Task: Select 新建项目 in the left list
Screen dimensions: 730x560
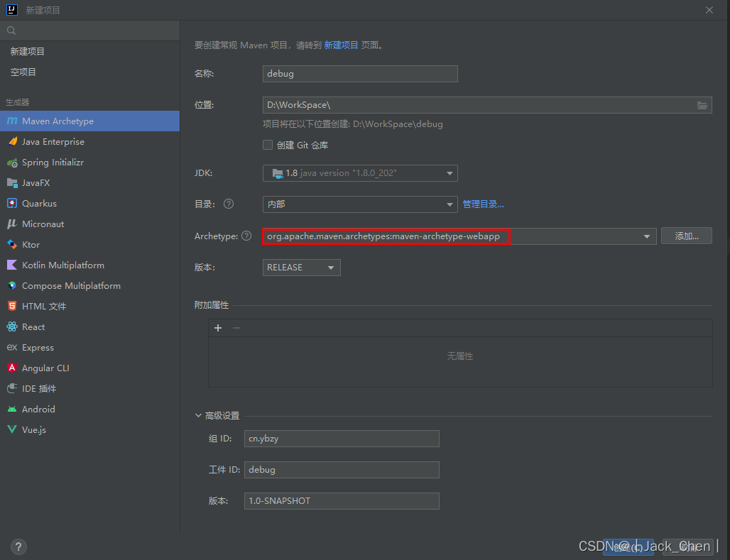Action: pyautogui.click(x=28, y=51)
